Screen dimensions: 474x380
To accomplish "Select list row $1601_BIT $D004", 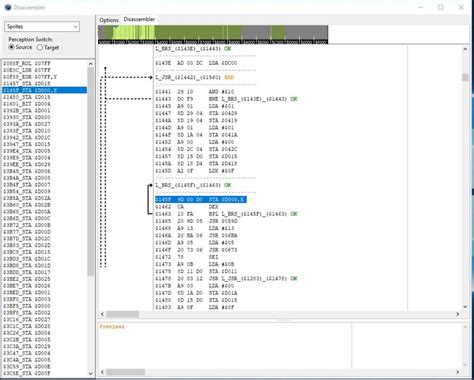I will (45, 104).
